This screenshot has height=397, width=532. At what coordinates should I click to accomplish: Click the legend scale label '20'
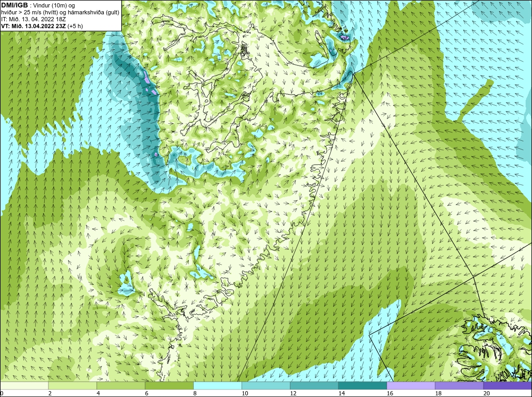point(487,393)
